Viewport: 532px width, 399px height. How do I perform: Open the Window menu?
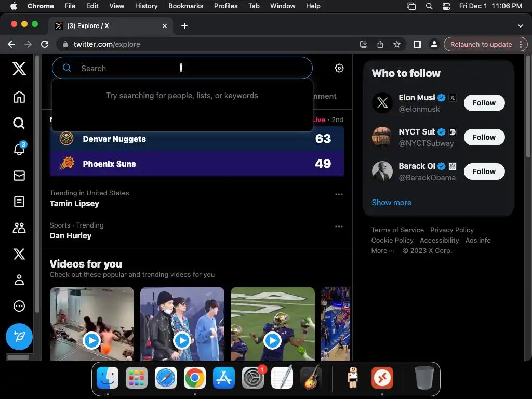click(283, 6)
